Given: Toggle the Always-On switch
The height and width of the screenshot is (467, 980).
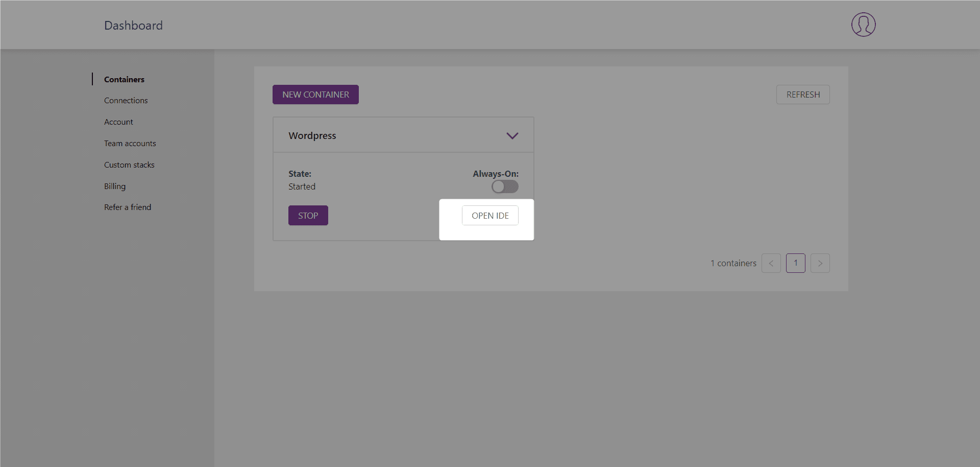Looking at the screenshot, I should pos(505,187).
